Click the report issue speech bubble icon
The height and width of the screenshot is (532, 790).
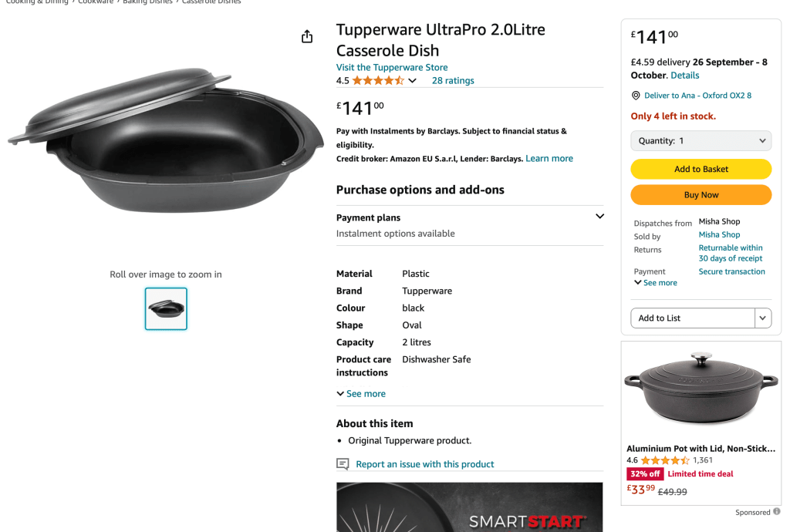(343, 464)
